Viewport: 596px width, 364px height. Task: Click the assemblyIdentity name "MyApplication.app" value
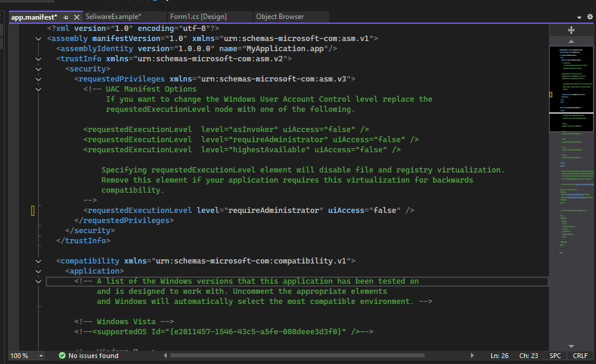pos(285,49)
